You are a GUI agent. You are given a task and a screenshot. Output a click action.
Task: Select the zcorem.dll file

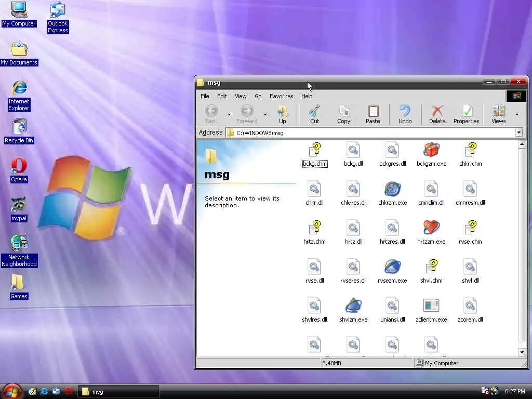point(470,311)
